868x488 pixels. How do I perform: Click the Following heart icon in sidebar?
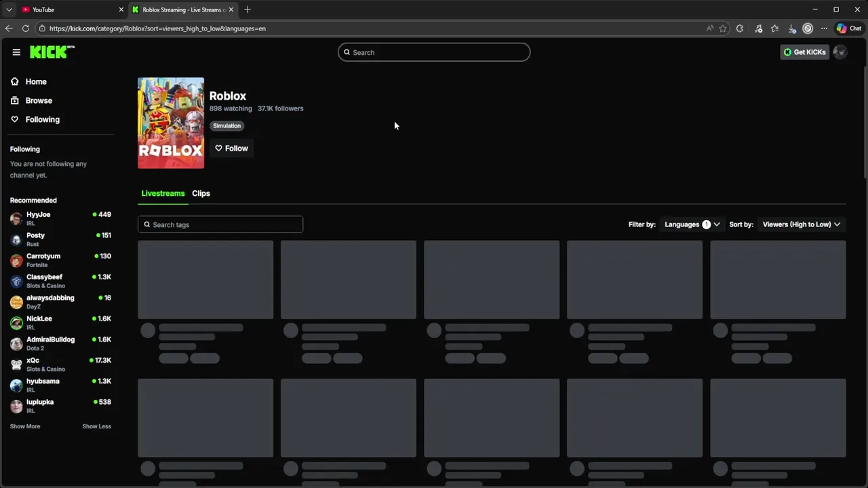15,119
